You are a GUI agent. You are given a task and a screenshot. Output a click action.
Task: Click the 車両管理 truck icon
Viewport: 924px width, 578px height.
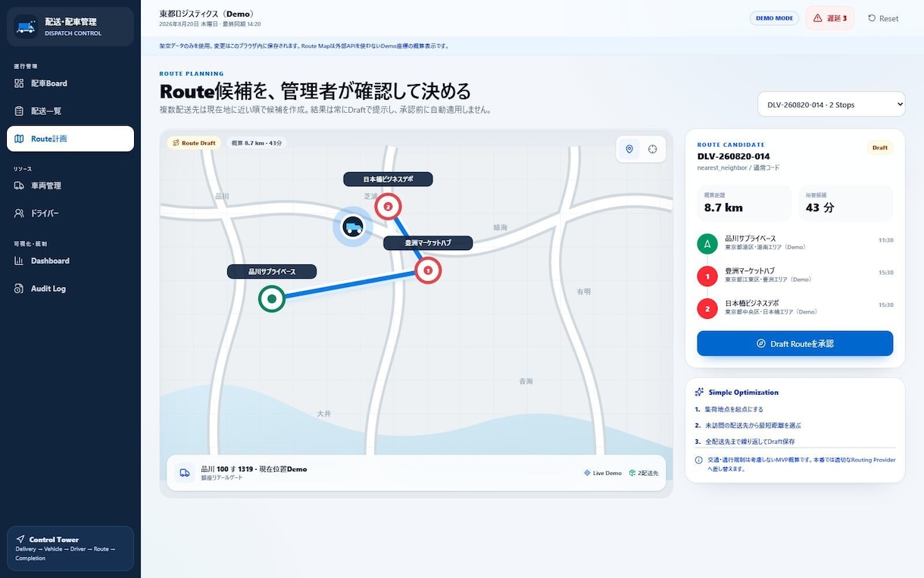tap(19, 186)
